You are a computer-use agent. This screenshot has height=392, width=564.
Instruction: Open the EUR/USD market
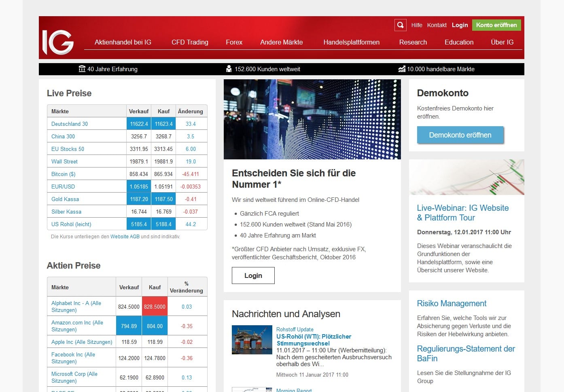(63, 186)
